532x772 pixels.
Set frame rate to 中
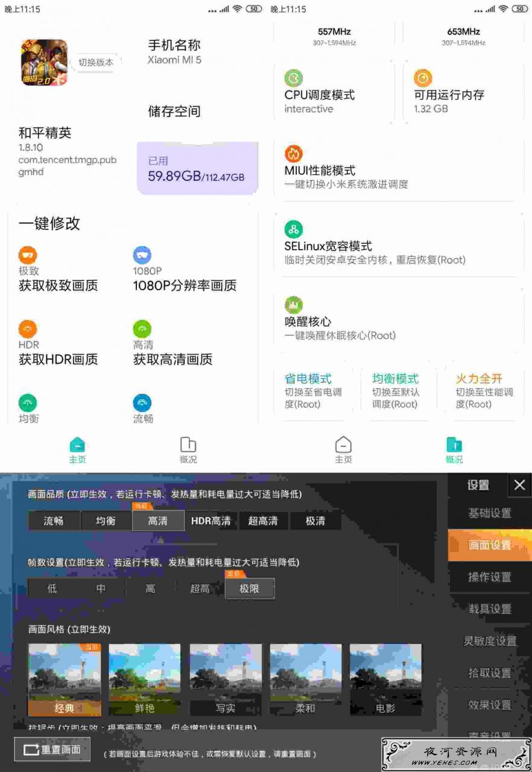[101, 589]
